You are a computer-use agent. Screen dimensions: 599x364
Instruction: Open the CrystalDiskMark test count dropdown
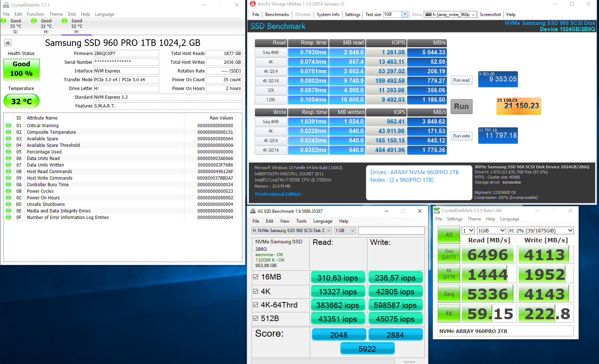468,231
